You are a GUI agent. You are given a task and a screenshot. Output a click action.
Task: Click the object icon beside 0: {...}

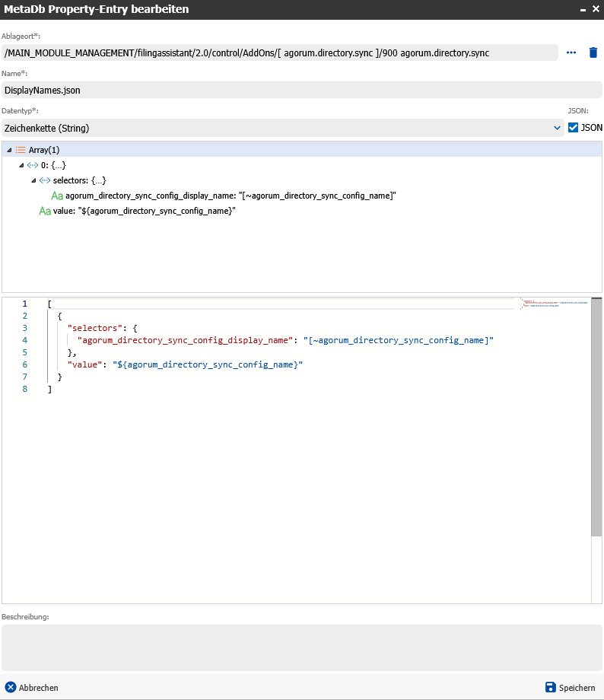(33, 165)
